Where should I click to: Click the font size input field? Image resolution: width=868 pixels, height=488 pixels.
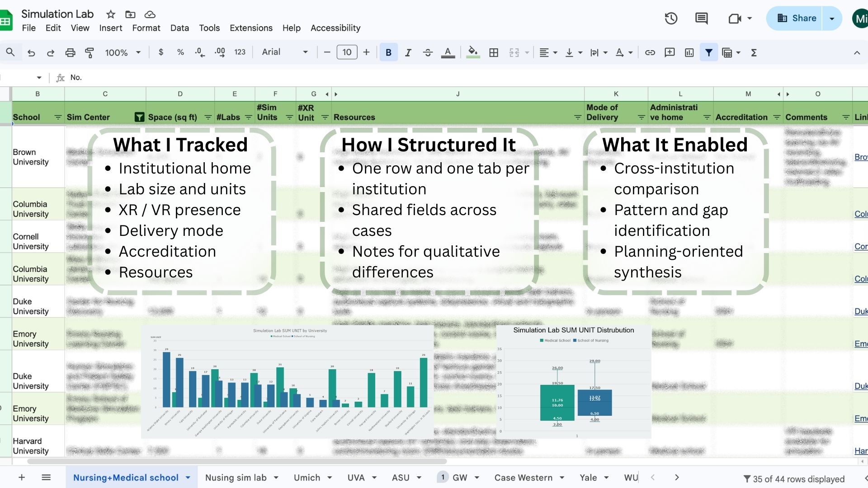tap(347, 52)
